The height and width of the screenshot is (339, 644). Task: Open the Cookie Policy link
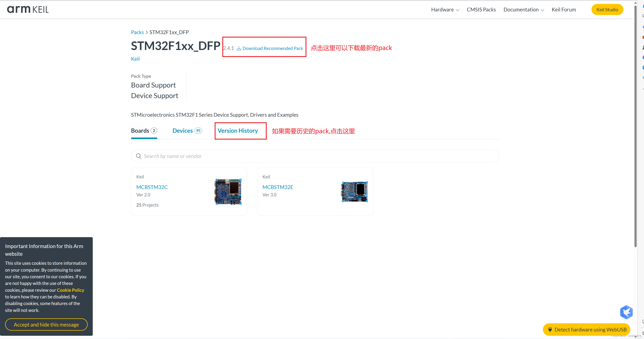point(70,290)
